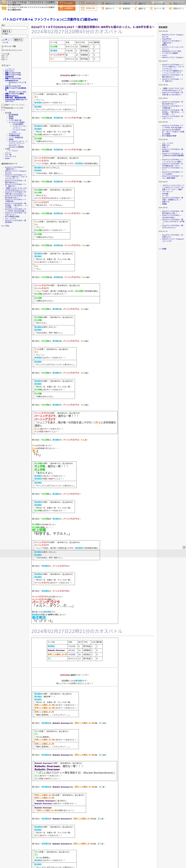Click the 2025-08-07 date in update history

tap(163, 61)
